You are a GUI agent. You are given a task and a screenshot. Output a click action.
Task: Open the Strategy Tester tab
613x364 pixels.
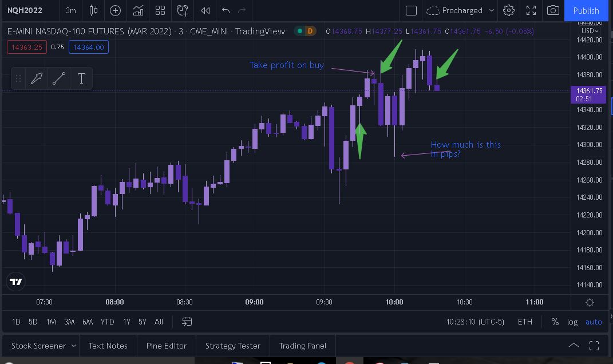click(x=233, y=346)
